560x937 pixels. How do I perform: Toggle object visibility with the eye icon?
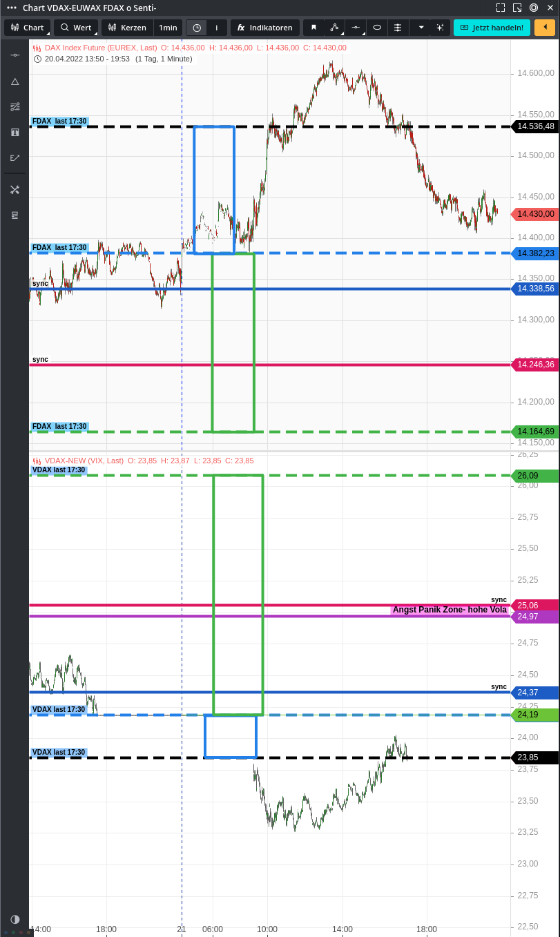(376, 28)
